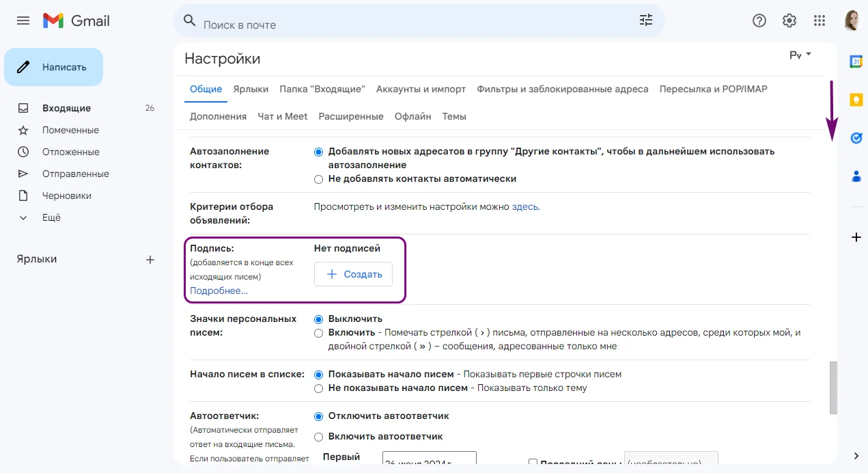
Task: Click the Написать compose button
Action: 54,67
